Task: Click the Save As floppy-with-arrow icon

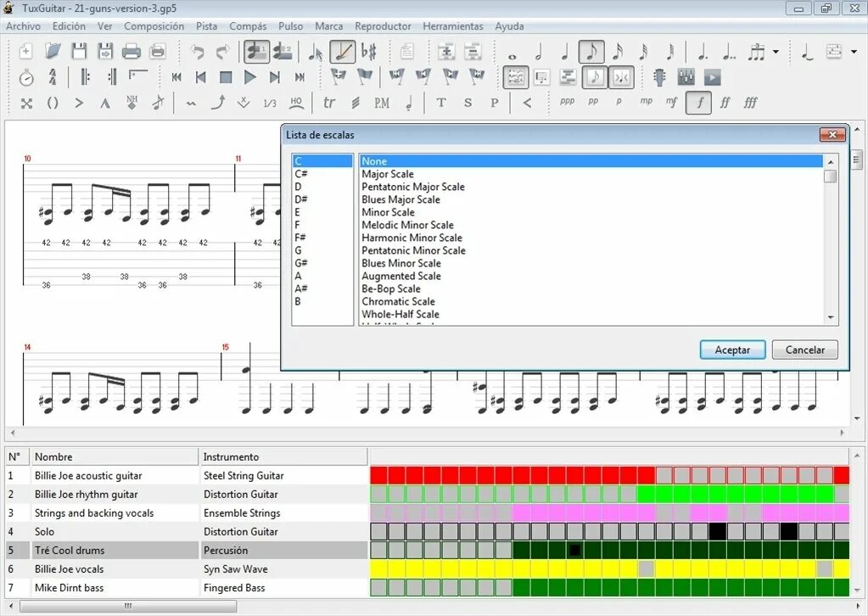Action: pyautogui.click(x=105, y=52)
